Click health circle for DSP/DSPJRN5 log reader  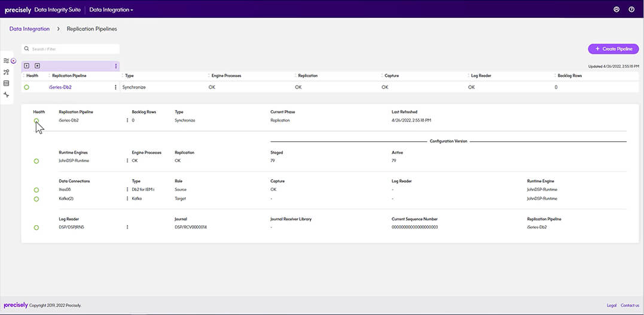36,228
